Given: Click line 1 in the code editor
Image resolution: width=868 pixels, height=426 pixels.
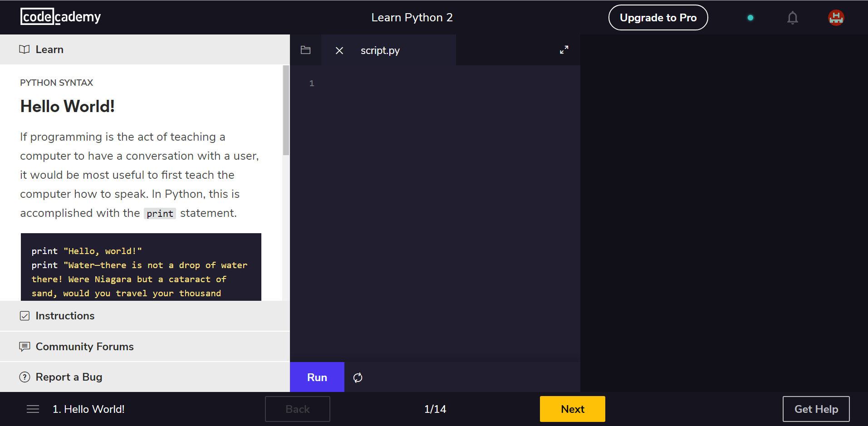Looking at the screenshot, I should [x=449, y=83].
